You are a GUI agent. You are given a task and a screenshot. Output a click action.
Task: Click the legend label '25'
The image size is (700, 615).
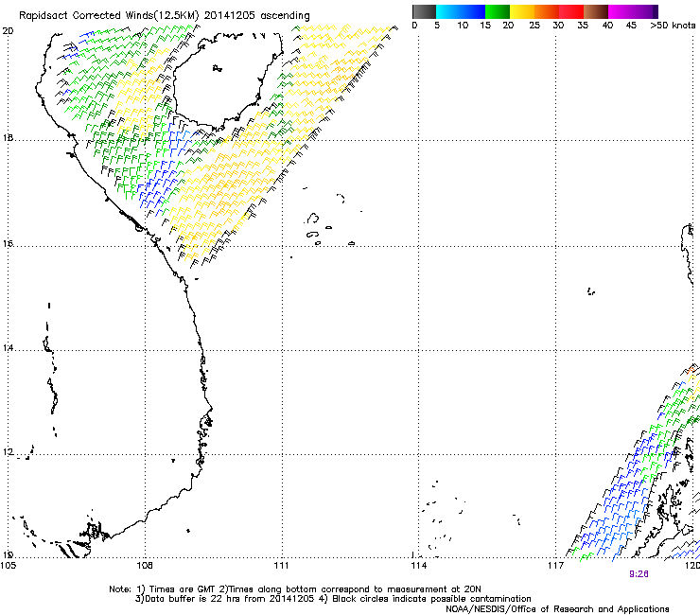(534, 26)
